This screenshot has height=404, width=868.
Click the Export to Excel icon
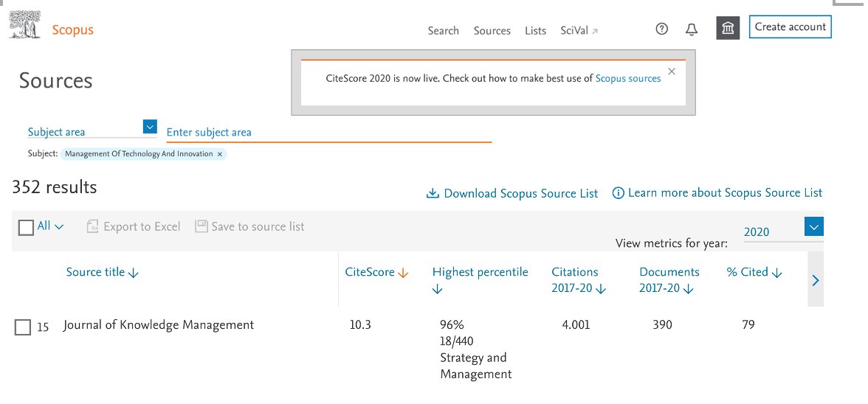(x=92, y=226)
